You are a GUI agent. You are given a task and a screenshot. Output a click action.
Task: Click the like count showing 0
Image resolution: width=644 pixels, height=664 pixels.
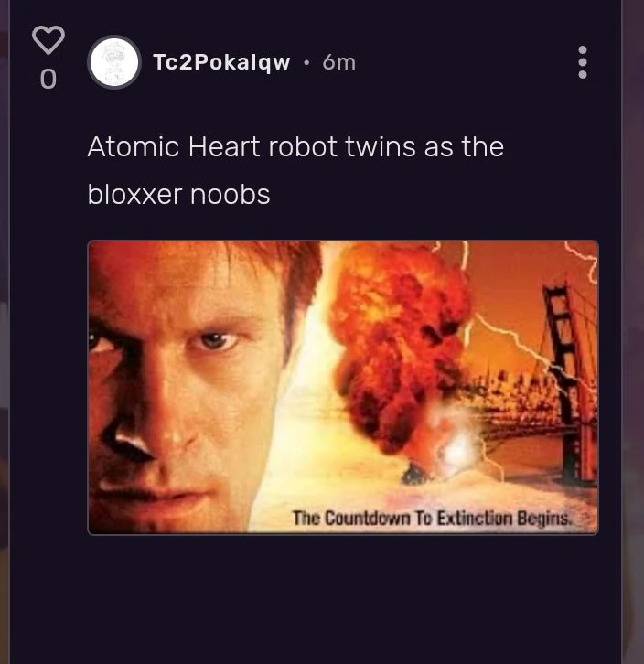[48, 80]
